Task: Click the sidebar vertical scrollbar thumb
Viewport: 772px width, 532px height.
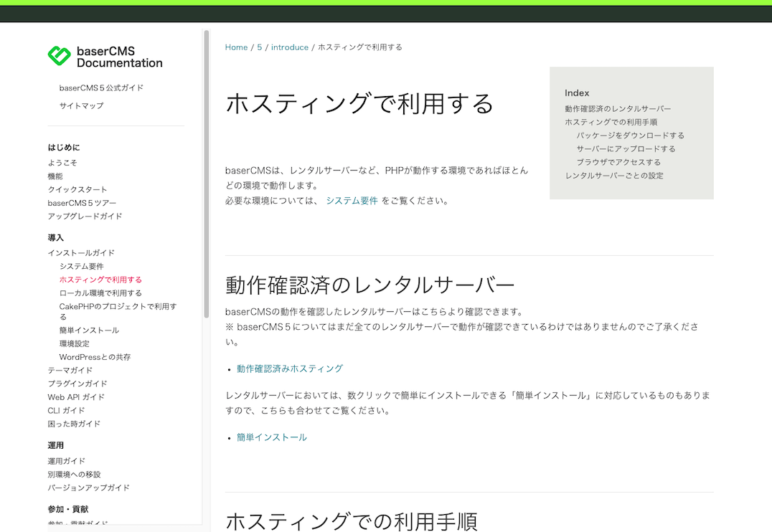Action: [207, 174]
